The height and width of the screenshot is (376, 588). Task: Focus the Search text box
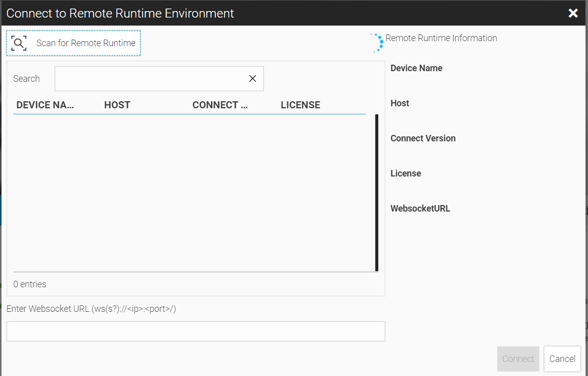(x=151, y=79)
